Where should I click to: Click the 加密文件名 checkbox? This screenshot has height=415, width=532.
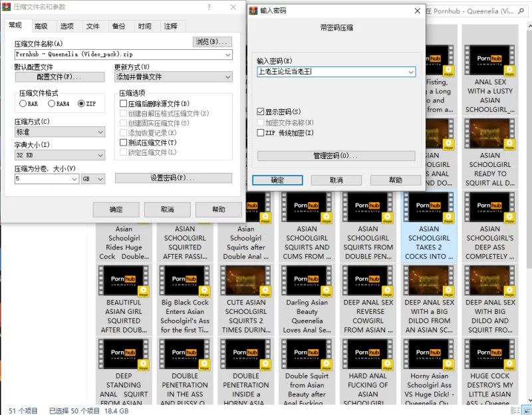261,122
